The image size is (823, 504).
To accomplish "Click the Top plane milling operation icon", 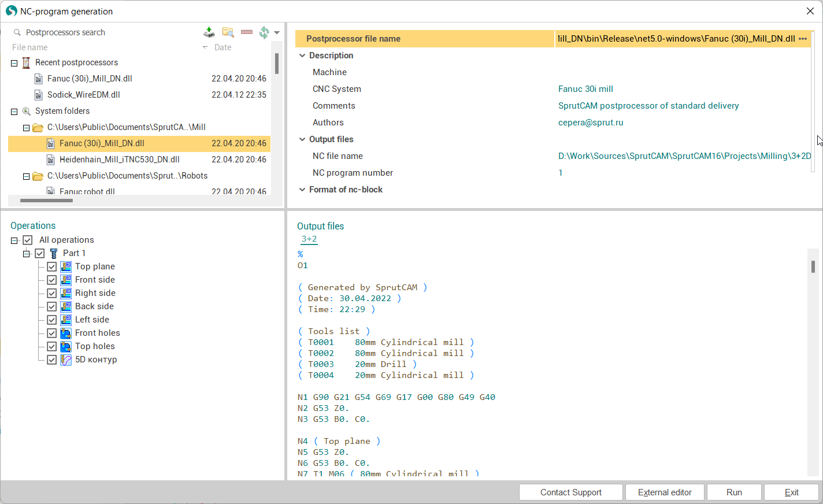I will 66,266.
